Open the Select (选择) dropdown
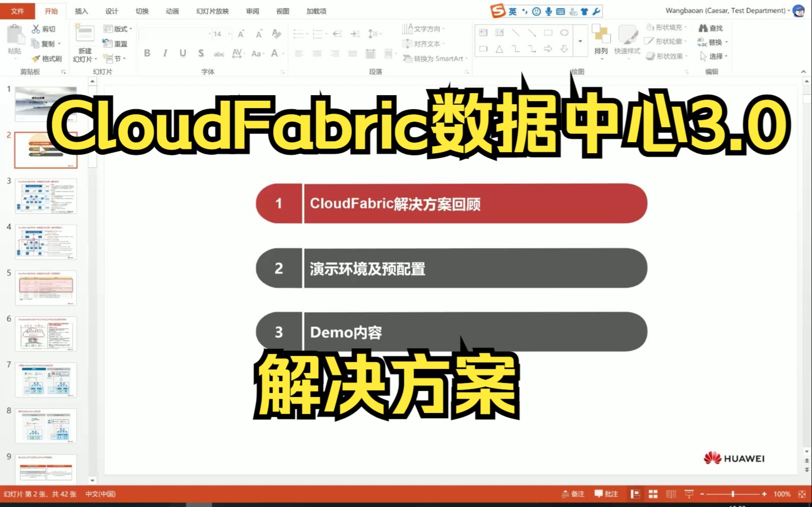 (x=713, y=56)
